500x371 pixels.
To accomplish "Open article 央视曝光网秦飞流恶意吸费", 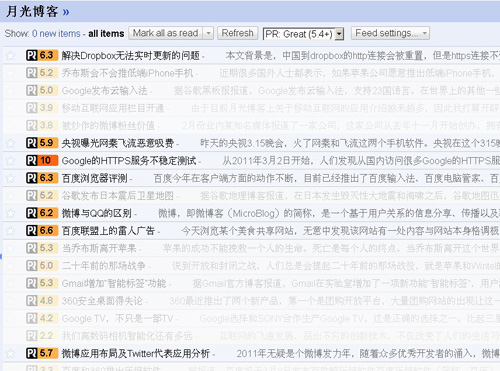I will click(x=118, y=143).
